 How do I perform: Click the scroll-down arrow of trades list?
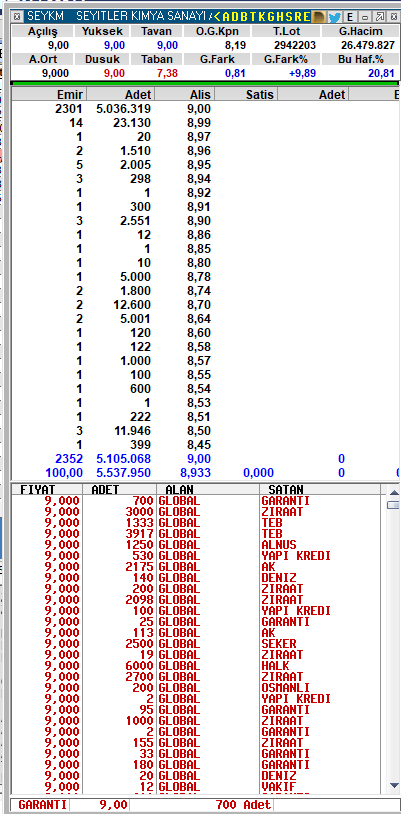click(x=394, y=785)
